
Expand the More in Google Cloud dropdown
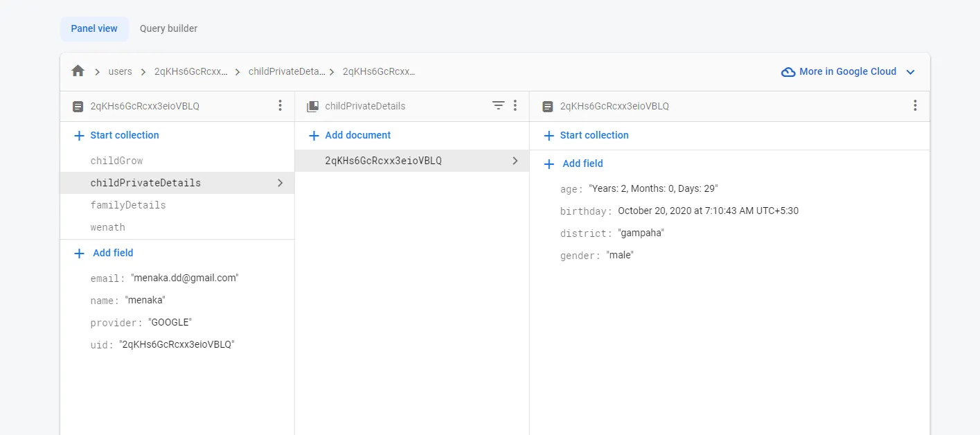(x=911, y=72)
